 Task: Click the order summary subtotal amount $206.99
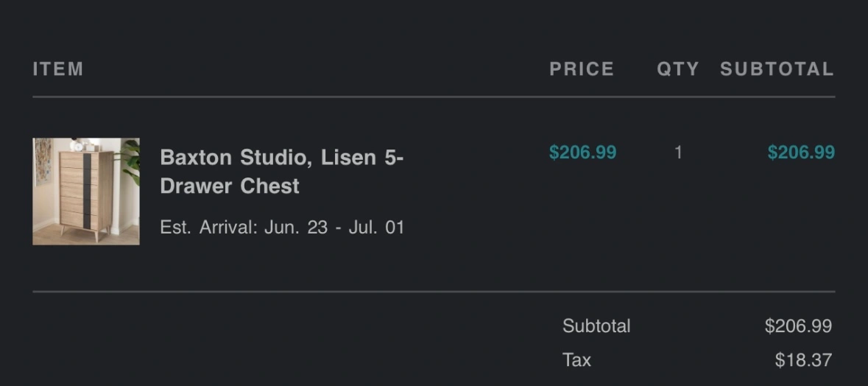(x=798, y=326)
